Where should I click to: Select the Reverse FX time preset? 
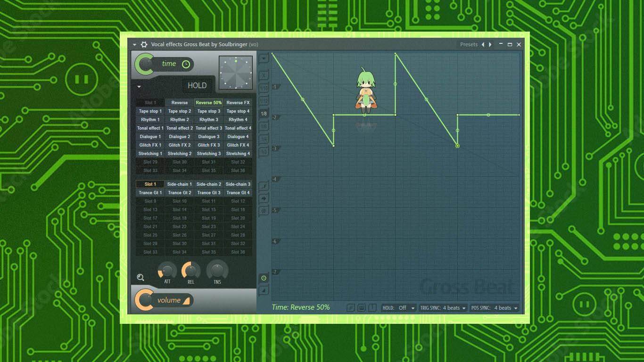coord(238,103)
